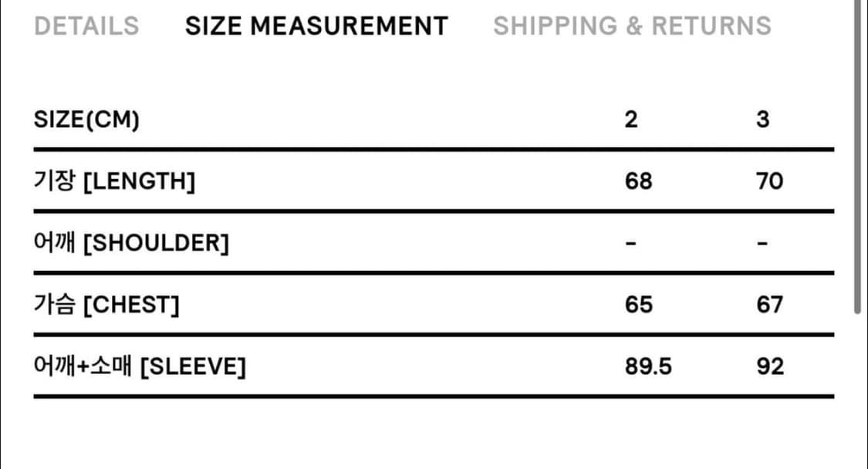Viewport: 868px width, 469px height.
Task: Select the size 3 column header
Action: 762,120
